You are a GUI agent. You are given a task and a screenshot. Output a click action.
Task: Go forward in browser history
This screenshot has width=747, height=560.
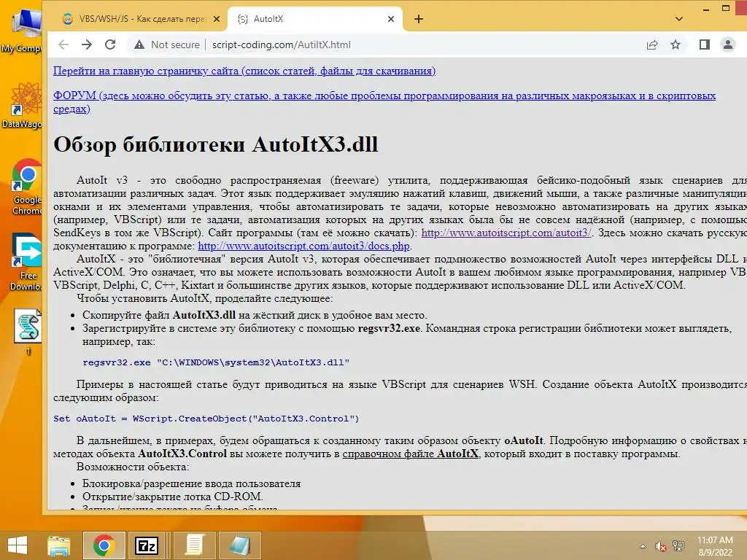[87, 44]
